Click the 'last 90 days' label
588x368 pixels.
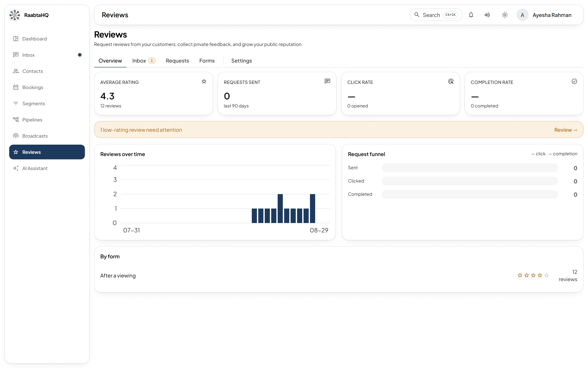coord(236,106)
